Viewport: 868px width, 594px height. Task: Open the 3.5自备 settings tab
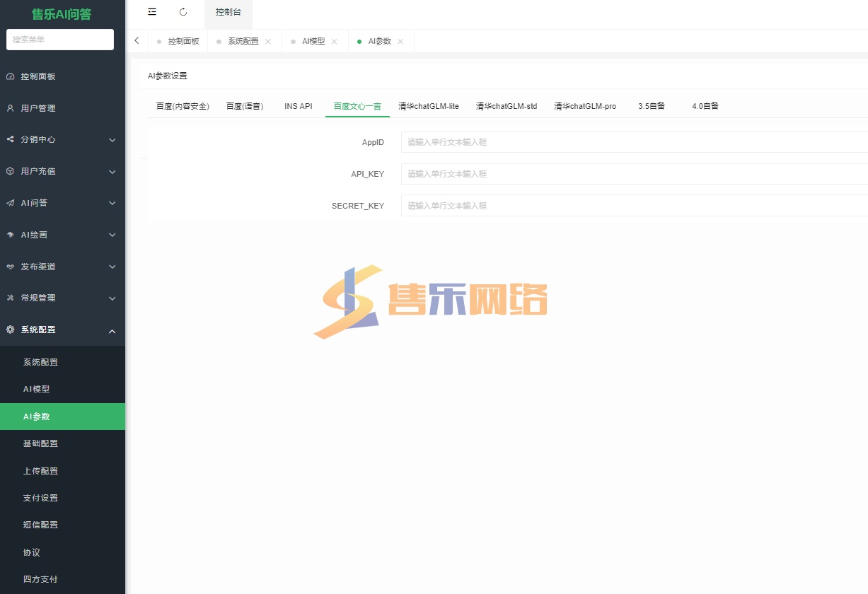coord(652,106)
